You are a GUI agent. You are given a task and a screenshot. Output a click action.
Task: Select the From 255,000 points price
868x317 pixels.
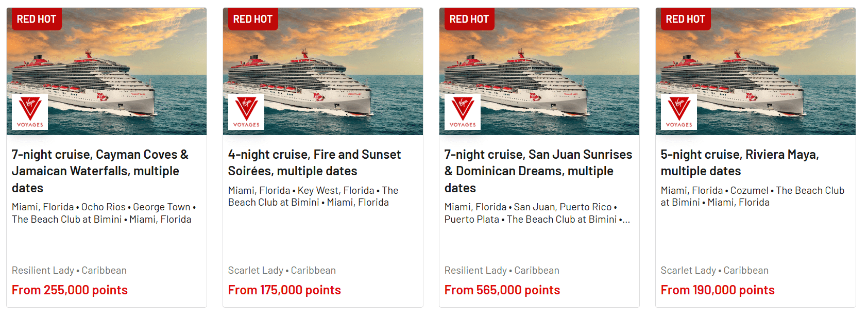70,290
